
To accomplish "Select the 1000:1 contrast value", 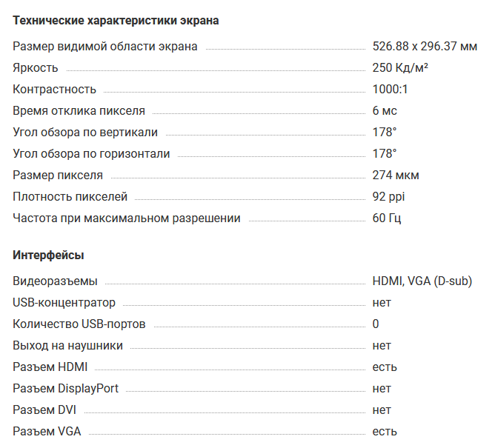I will point(391,90).
